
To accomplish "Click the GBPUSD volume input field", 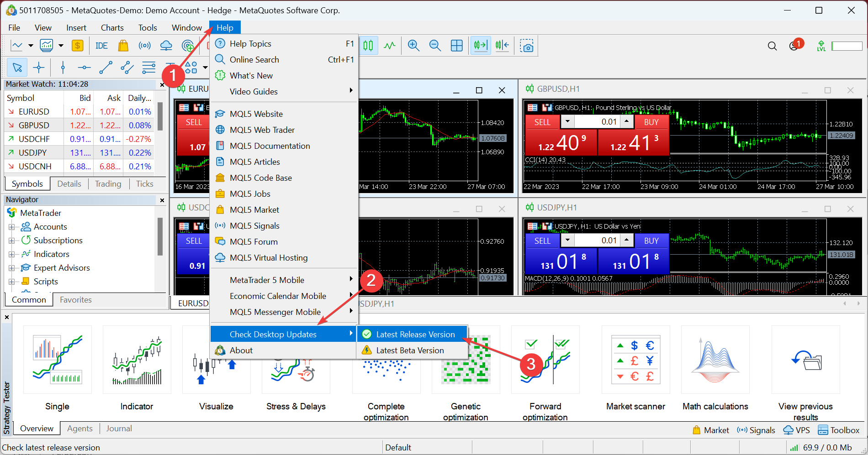I will tap(597, 121).
